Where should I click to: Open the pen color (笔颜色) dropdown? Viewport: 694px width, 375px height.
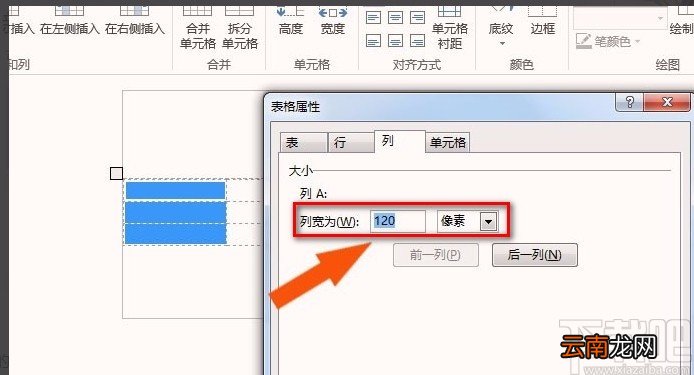[x=608, y=42]
